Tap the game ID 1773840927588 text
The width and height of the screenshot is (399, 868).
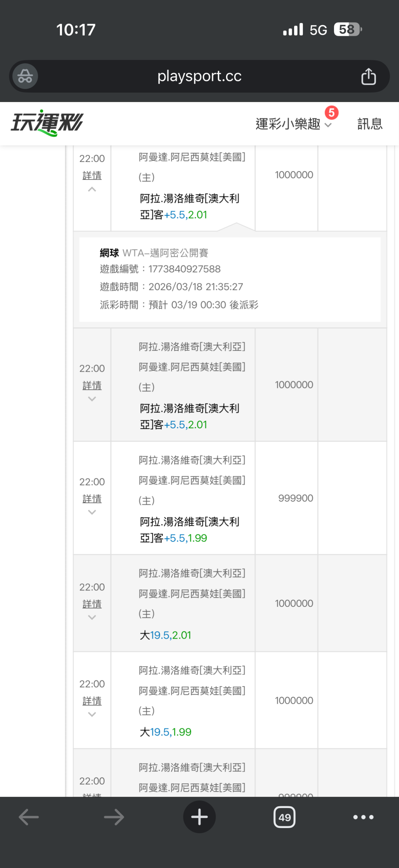pos(184,269)
